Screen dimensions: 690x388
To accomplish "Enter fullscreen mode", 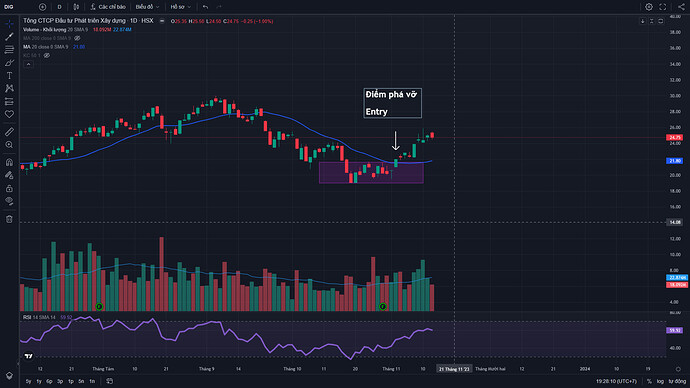I will 663,7.
